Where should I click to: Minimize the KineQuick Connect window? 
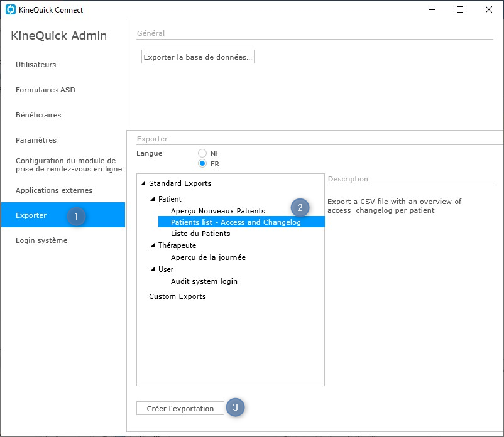click(x=432, y=9)
